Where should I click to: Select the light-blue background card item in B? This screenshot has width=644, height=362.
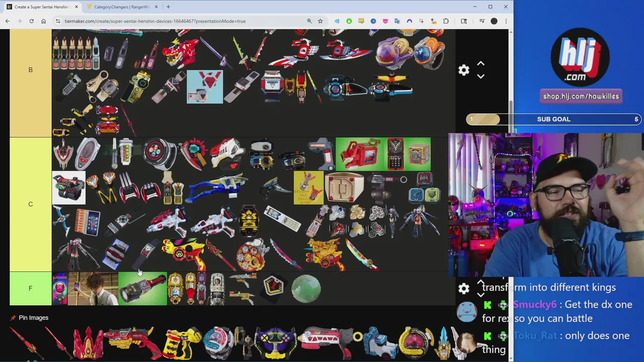[x=205, y=87]
